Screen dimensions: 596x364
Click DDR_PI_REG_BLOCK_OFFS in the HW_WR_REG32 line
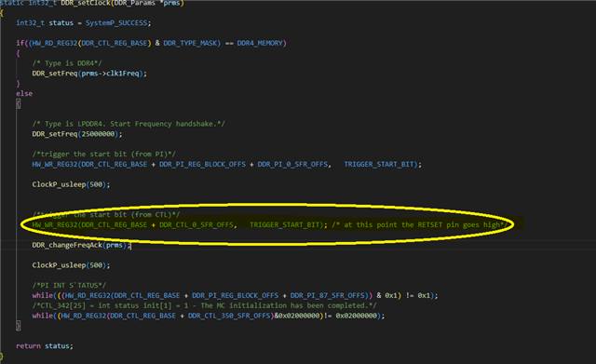pyautogui.click(x=202, y=164)
